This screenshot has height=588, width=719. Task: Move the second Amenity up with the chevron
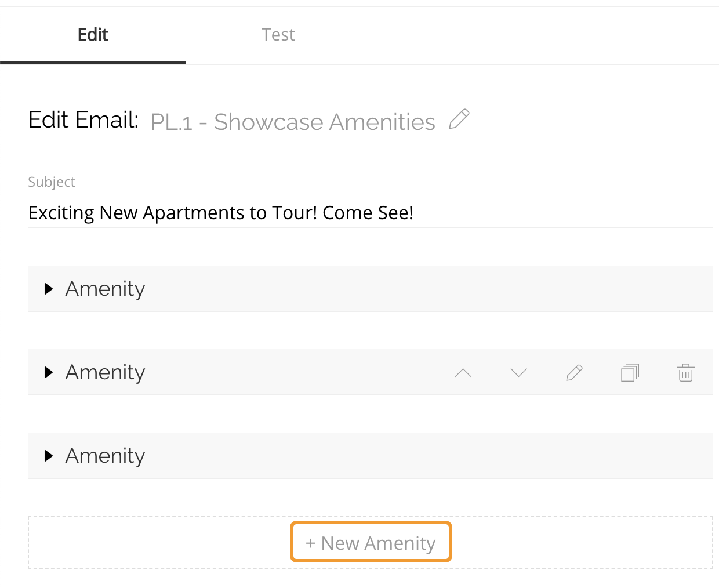pos(463,373)
